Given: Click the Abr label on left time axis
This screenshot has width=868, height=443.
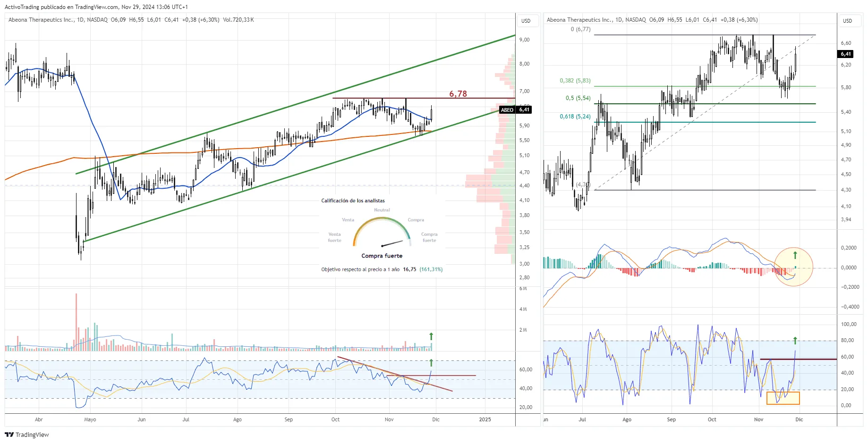Looking at the screenshot, I should [x=39, y=419].
